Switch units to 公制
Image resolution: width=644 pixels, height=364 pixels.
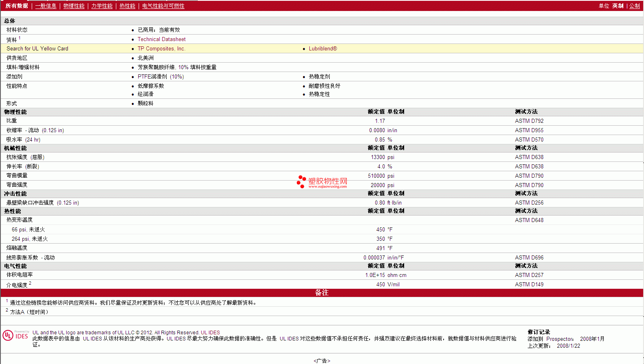tap(635, 6)
